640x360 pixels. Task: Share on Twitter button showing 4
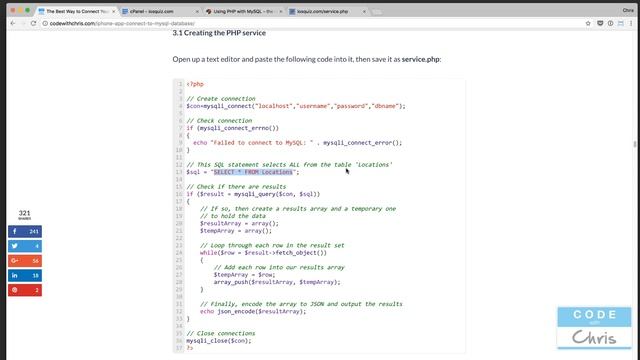pyautogui.click(x=25, y=246)
